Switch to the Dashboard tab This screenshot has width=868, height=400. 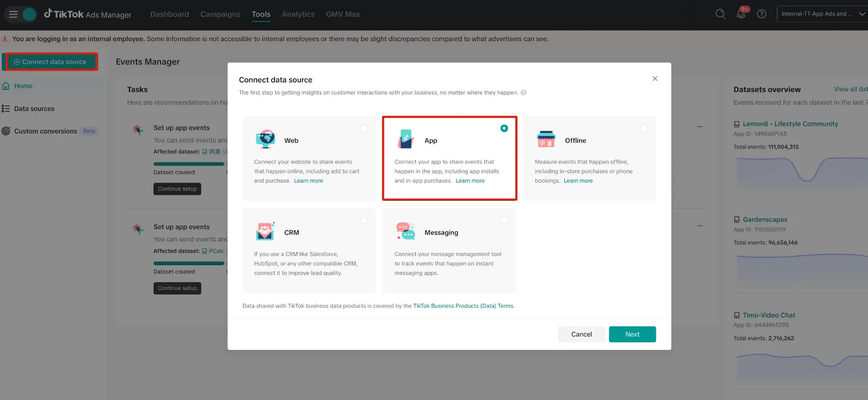tap(170, 14)
